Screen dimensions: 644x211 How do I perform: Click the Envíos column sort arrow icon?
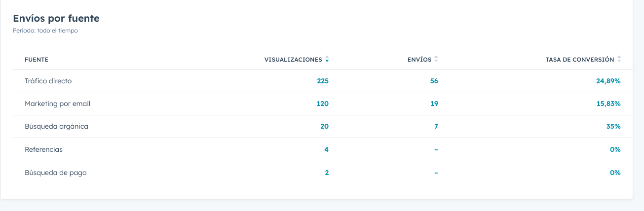(x=436, y=60)
